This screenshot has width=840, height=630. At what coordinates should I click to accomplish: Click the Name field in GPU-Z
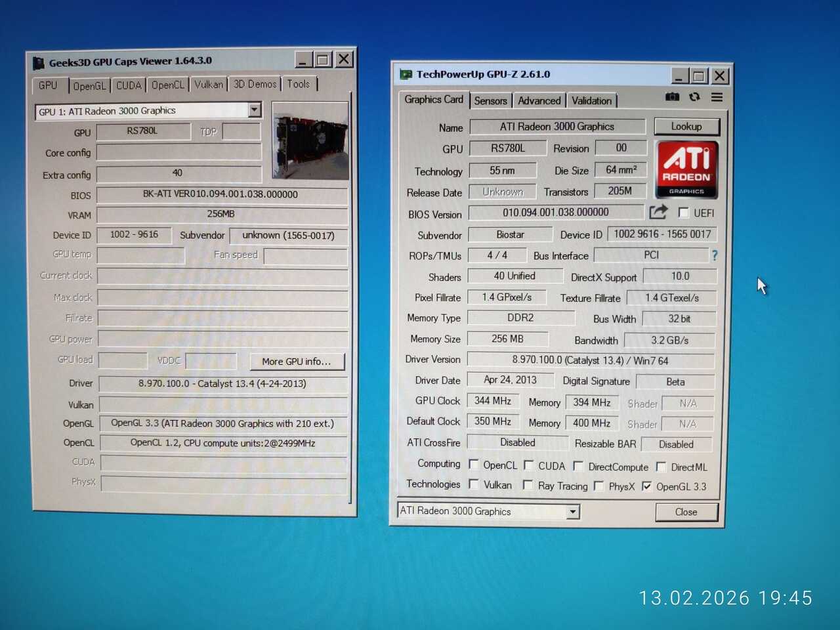[557, 127]
